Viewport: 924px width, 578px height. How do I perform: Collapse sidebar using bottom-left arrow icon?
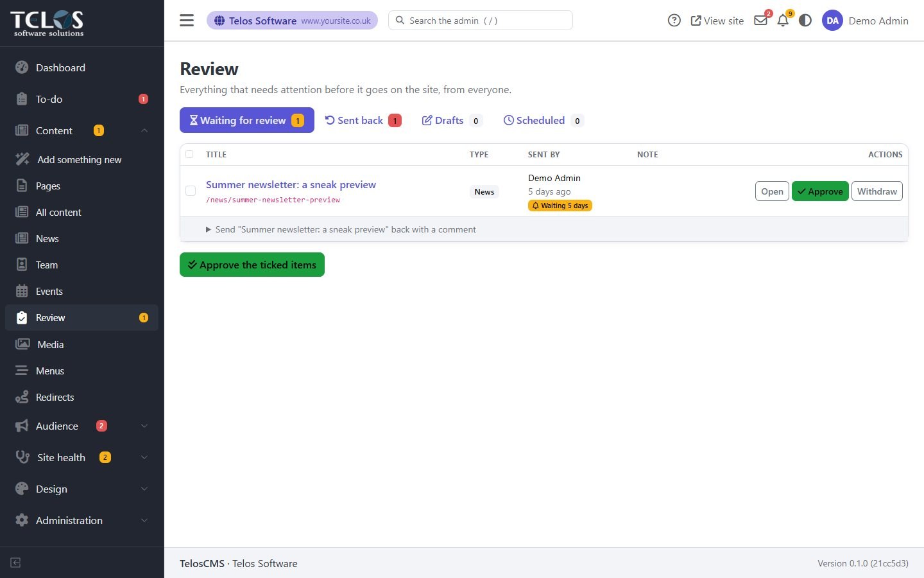[16, 563]
